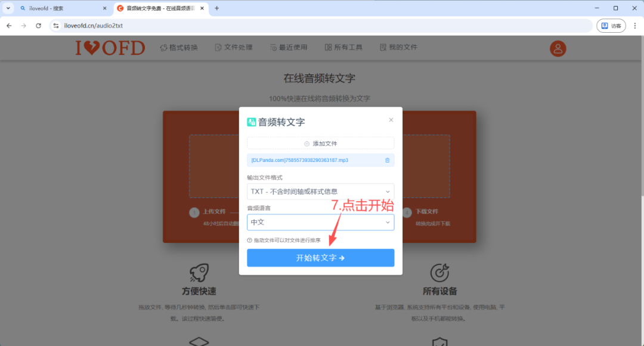
Task: Click the 开始转文字 start conversion button
Action: (320, 257)
